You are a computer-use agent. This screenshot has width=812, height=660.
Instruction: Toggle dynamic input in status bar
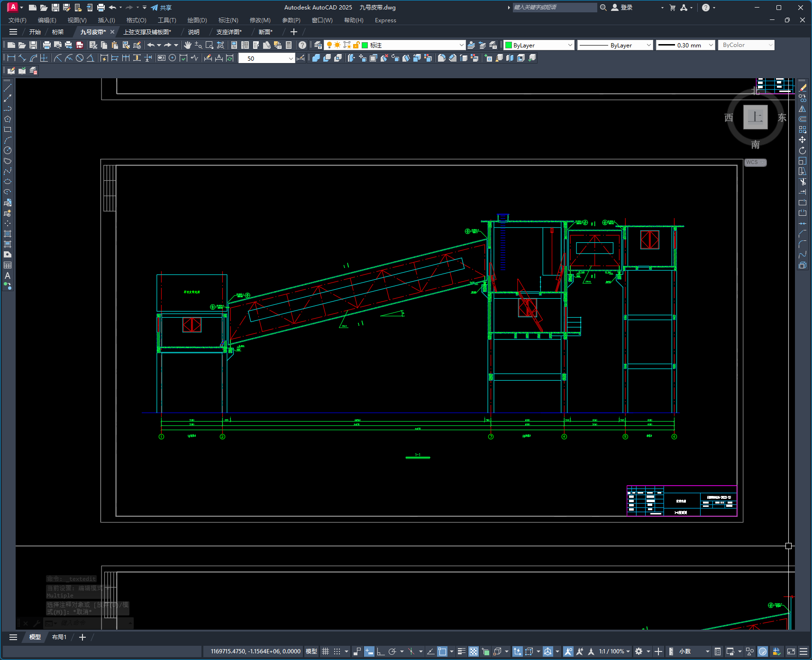369,651
